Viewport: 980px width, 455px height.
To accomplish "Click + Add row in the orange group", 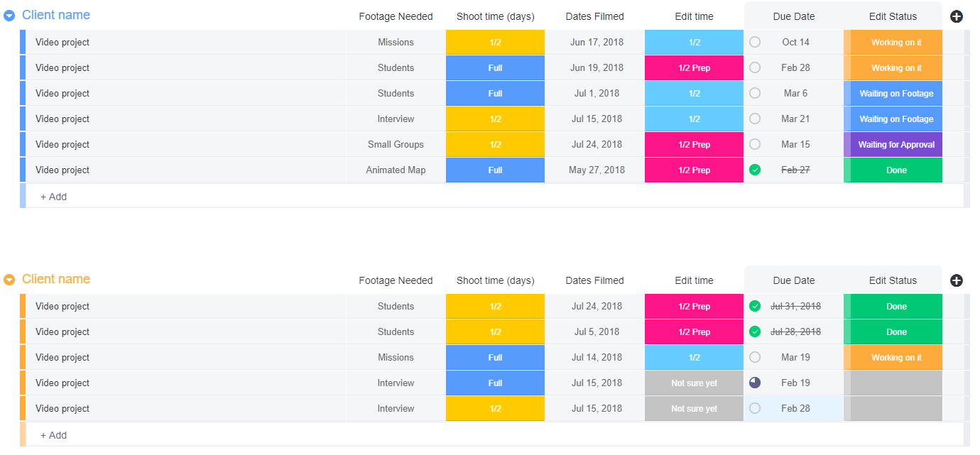I will coord(54,435).
